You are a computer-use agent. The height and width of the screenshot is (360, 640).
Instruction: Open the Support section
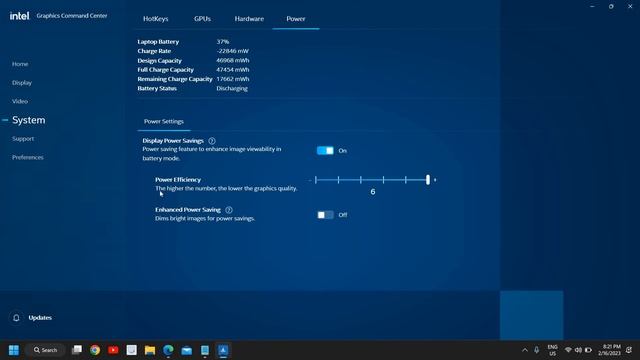coord(23,139)
